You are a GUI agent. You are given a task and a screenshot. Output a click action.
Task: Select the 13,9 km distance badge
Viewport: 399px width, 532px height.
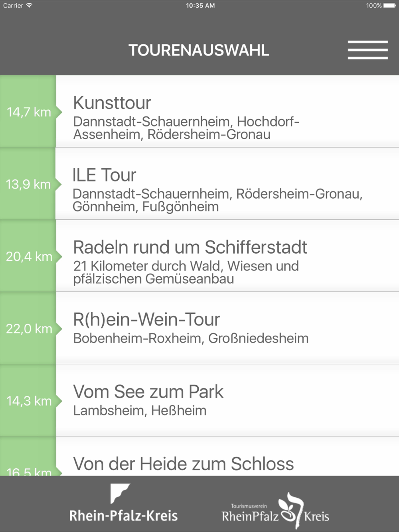[x=29, y=184]
